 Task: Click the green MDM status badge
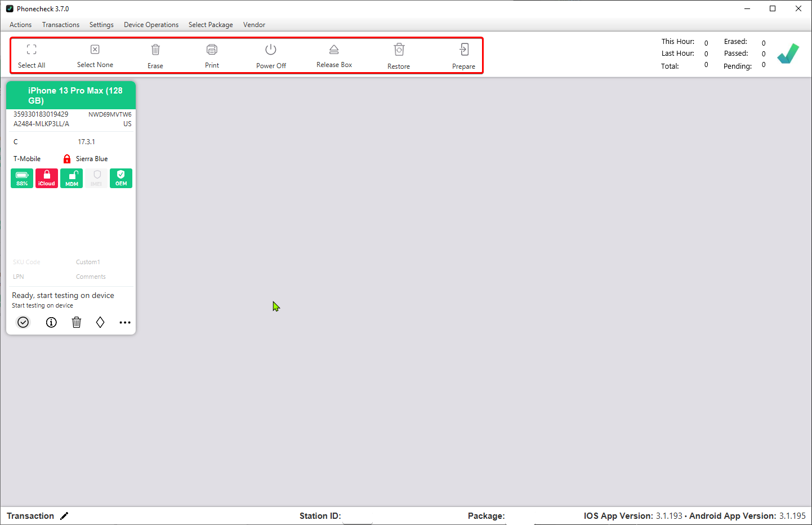coord(72,178)
